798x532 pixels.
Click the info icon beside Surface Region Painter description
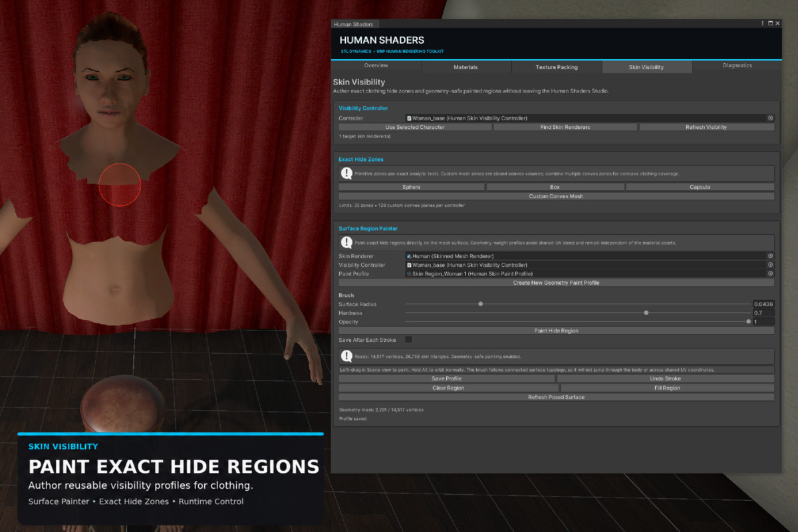[x=346, y=243]
